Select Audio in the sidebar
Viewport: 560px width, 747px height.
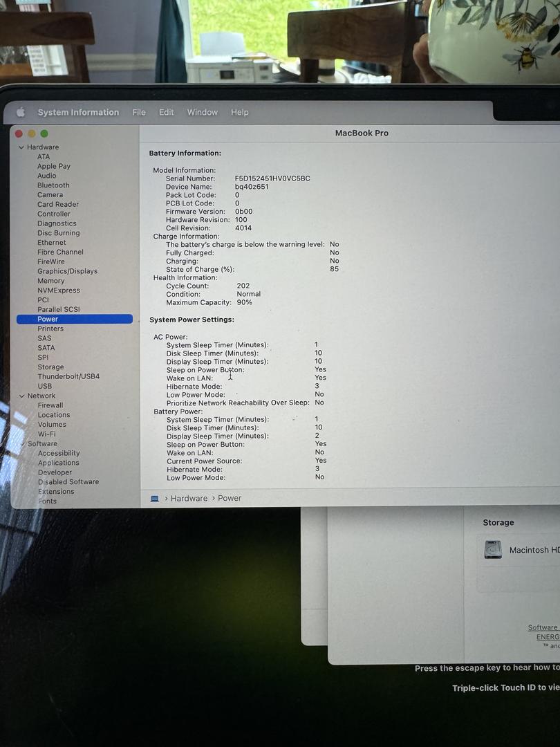pyautogui.click(x=47, y=176)
